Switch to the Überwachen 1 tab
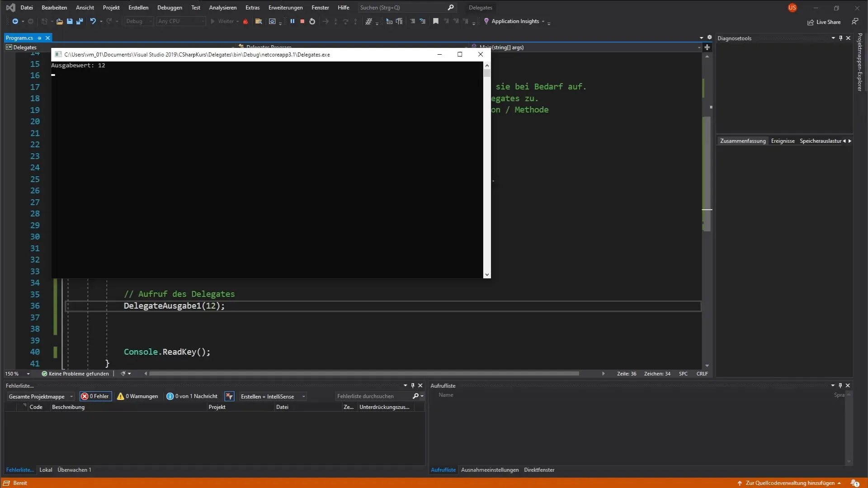Image resolution: width=868 pixels, height=488 pixels. [74, 470]
